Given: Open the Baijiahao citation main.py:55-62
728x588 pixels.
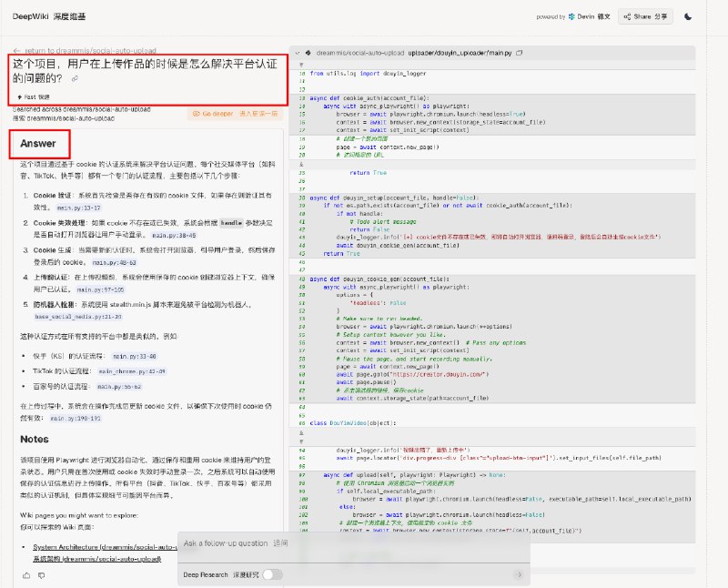Looking at the screenshot, I should [119, 387].
